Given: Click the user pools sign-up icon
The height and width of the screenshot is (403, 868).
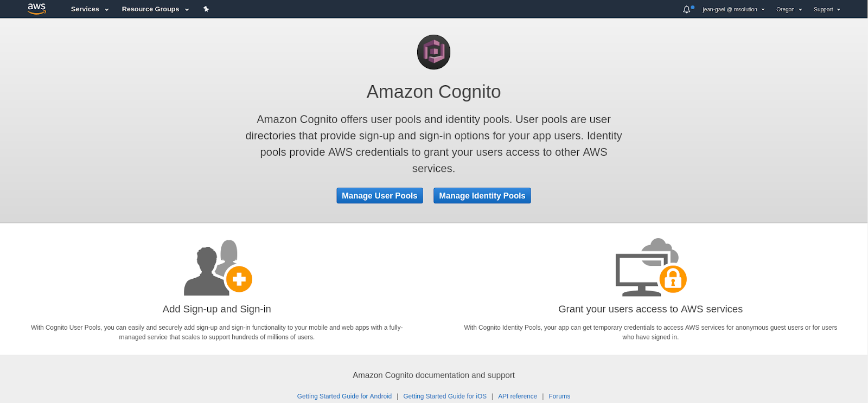Looking at the screenshot, I should pos(218,268).
